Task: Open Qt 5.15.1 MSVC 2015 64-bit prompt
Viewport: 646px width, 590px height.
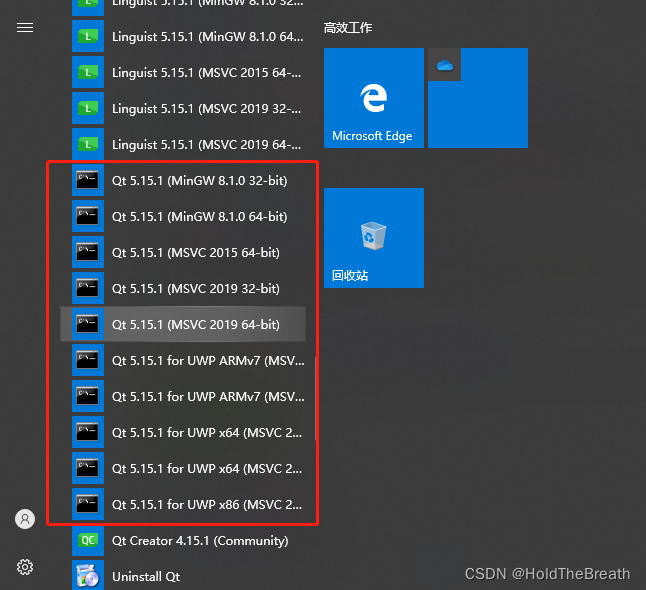Action: click(183, 252)
